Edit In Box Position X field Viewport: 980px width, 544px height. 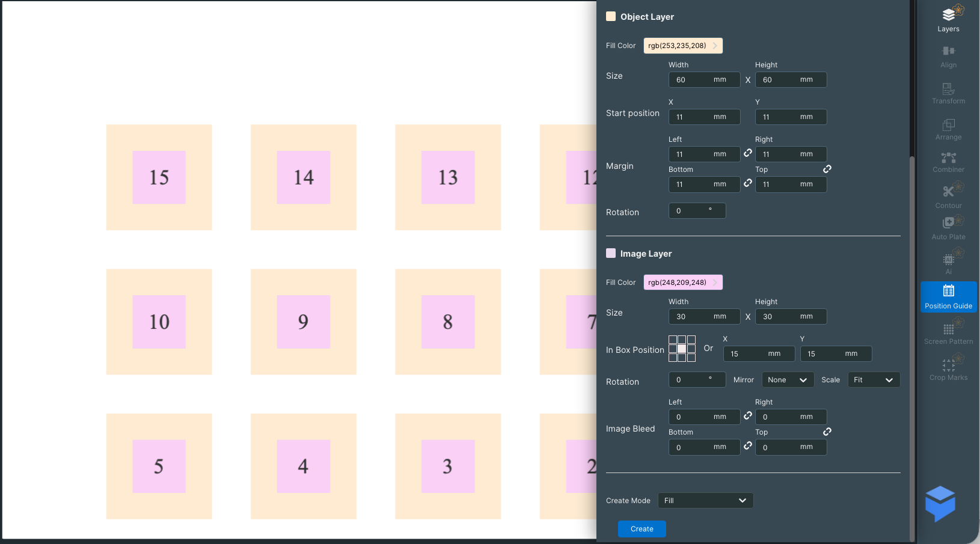[x=759, y=354]
